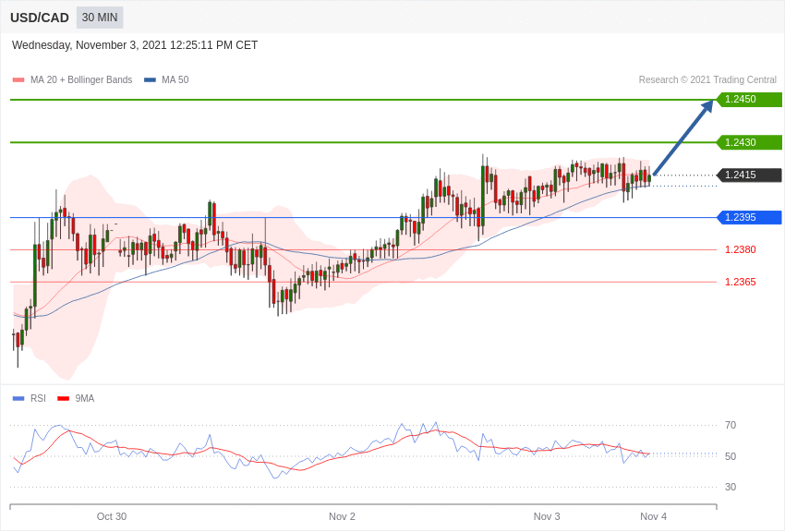Click the 9MA legend label
785x532 pixels.
pyautogui.click(x=85, y=398)
